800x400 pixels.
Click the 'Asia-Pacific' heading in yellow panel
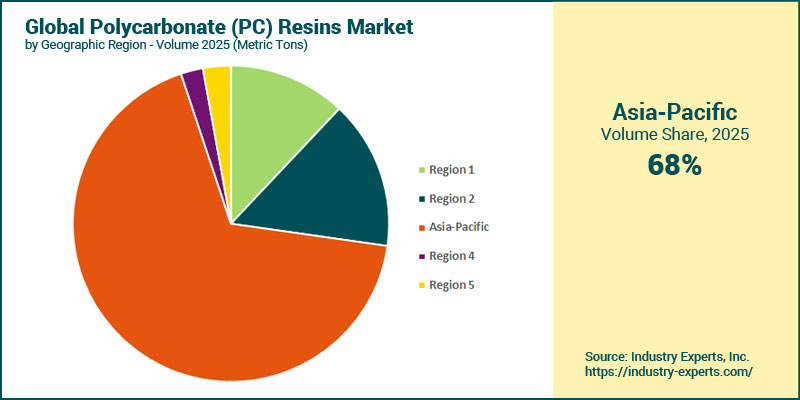(x=674, y=111)
